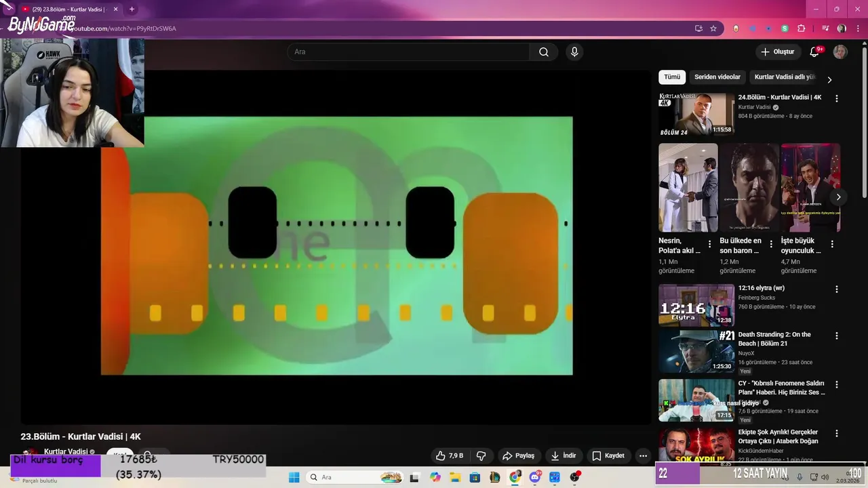Select the Kurtlar Vadisi adlı yükleyen chip
Screen dimensions: 868x488
[785, 77]
